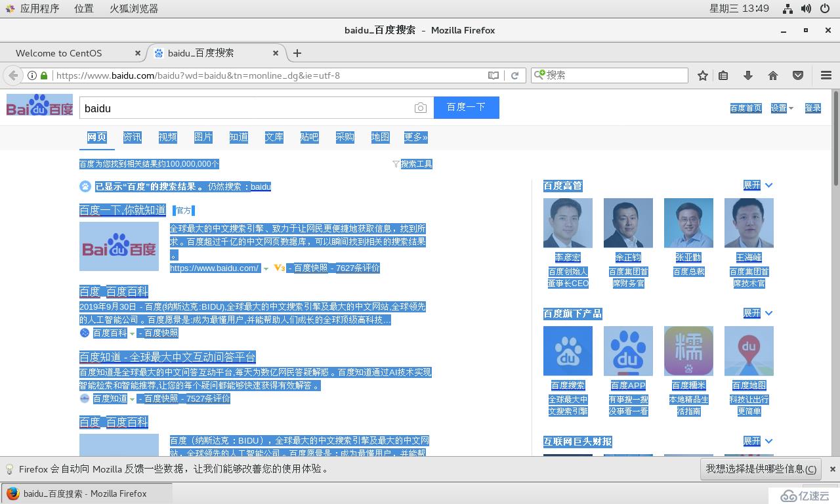
Task: View 李彦宏 profile photo
Action: pyautogui.click(x=568, y=222)
